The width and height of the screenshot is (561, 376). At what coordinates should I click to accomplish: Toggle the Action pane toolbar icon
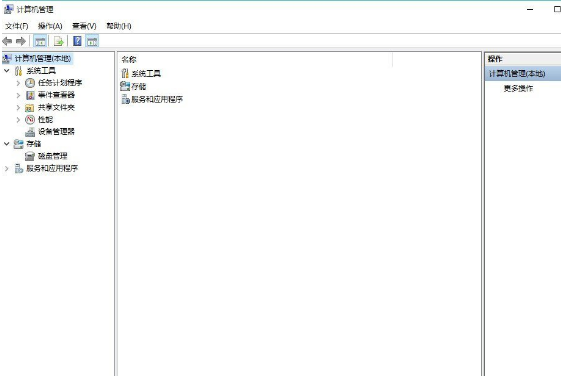[x=92, y=41]
